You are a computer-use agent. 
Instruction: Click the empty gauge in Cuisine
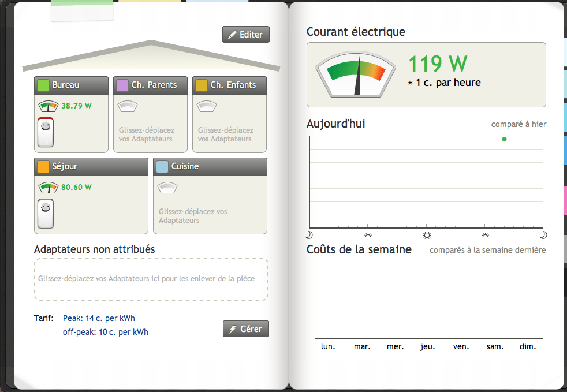pyautogui.click(x=167, y=188)
